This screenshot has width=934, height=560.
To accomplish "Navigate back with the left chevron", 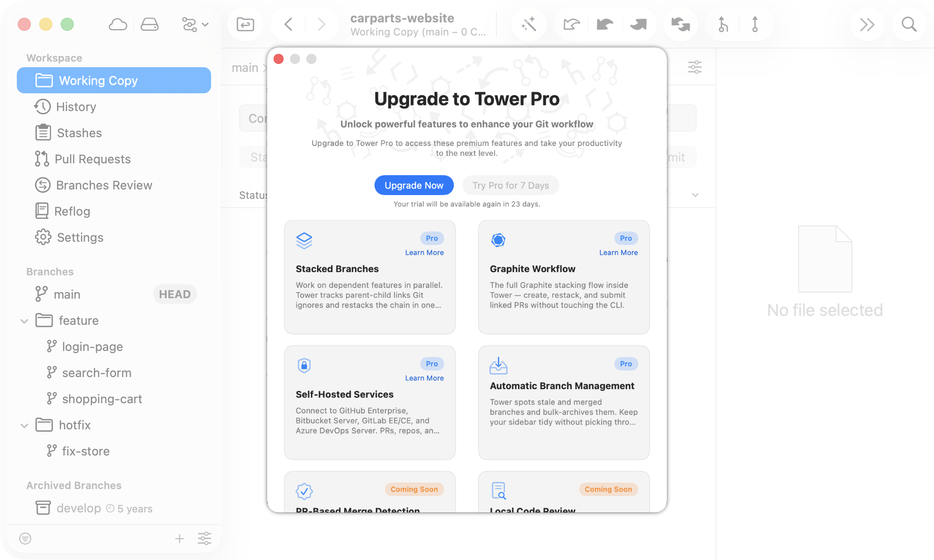I will point(288,24).
